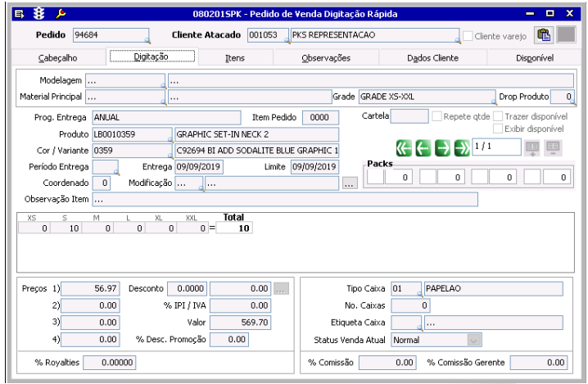Open the Dados Cliente tab

click(x=433, y=58)
